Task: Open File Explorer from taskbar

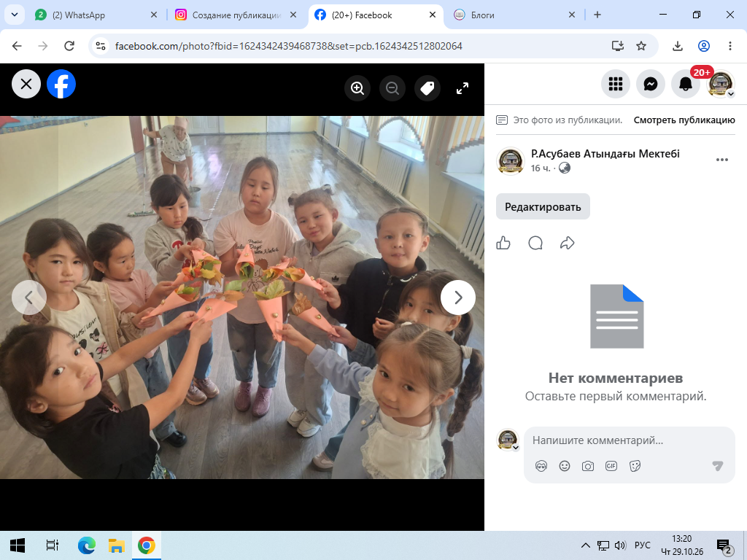Action: (x=117, y=545)
